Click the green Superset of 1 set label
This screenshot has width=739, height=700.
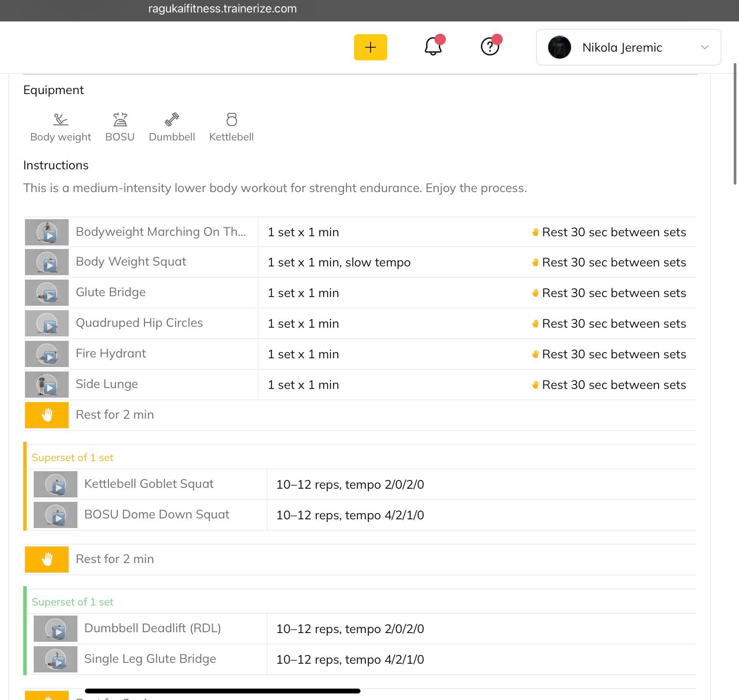tap(73, 602)
